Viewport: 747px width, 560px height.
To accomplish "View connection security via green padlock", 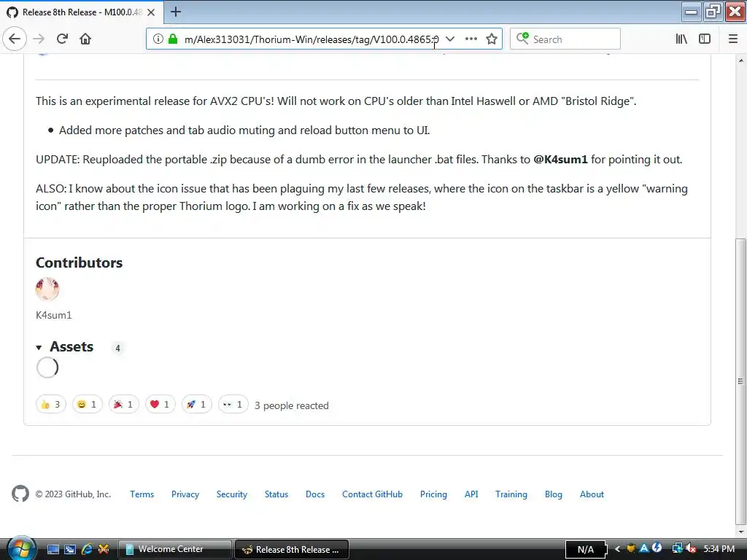I will click(x=173, y=39).
